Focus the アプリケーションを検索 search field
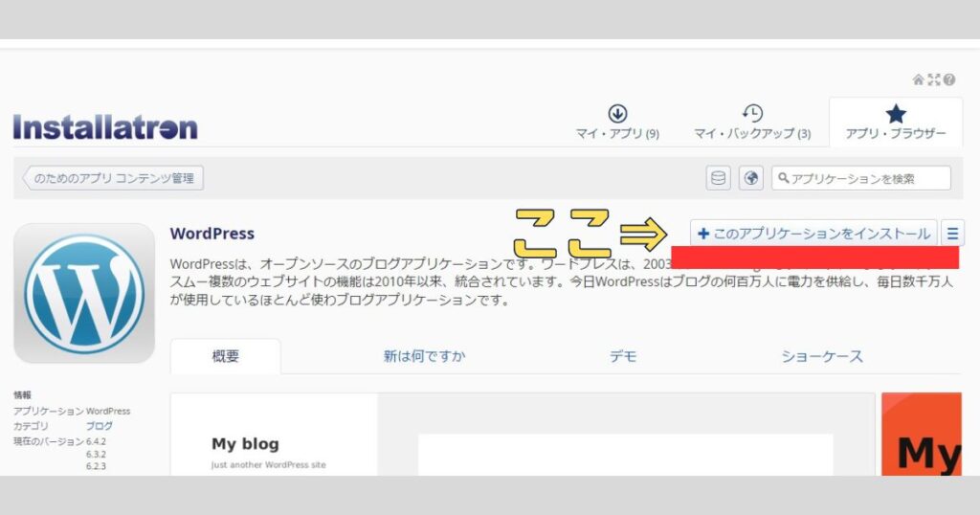 pos(861,178)
